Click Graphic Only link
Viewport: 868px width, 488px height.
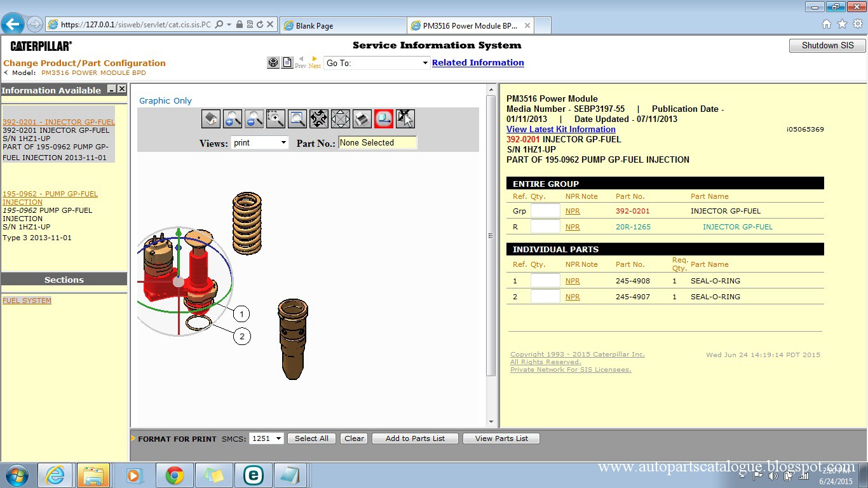(165, 100)
